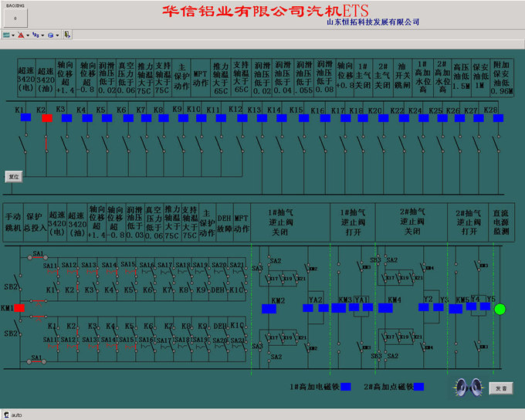The height and width of the screenshot is (420, 525).
Task: Click the BAOJING alarm counter button
Action: point(15,18)
